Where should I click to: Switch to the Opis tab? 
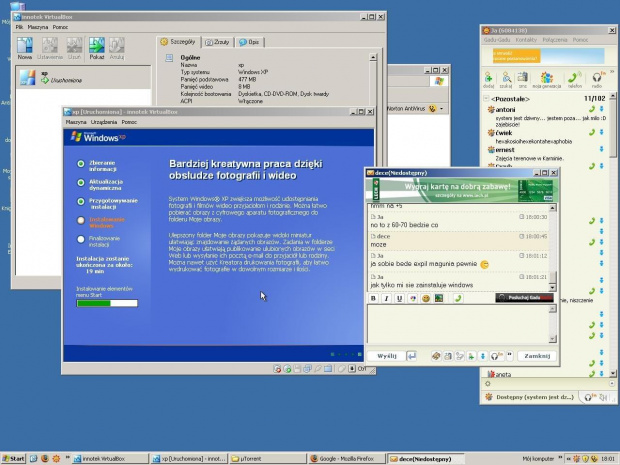click(250, 42)
